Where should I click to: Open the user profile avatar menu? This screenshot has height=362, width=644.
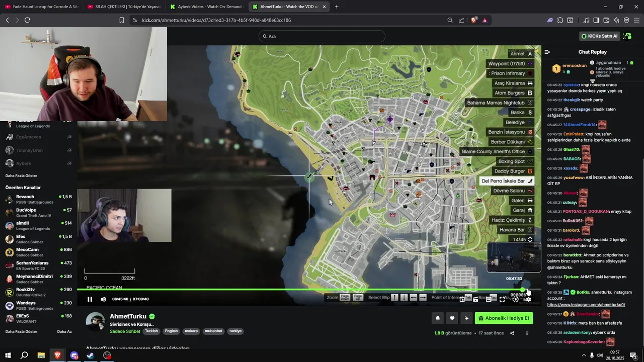pos(627,36)
